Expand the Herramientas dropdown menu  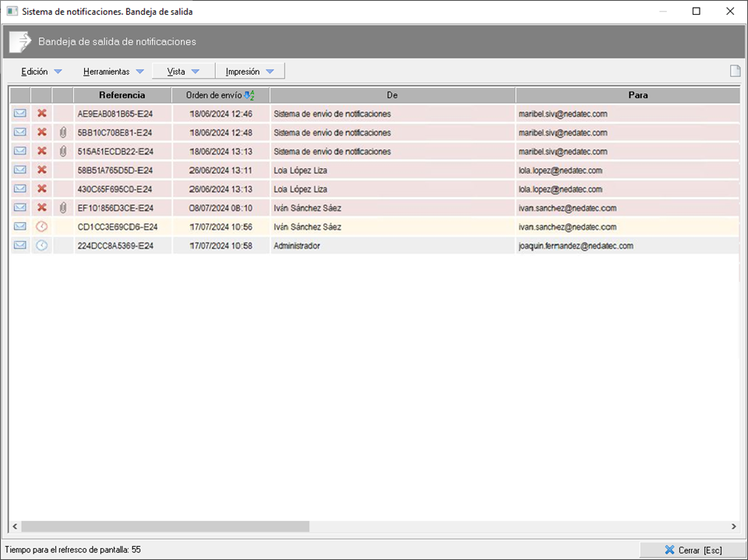114,72
